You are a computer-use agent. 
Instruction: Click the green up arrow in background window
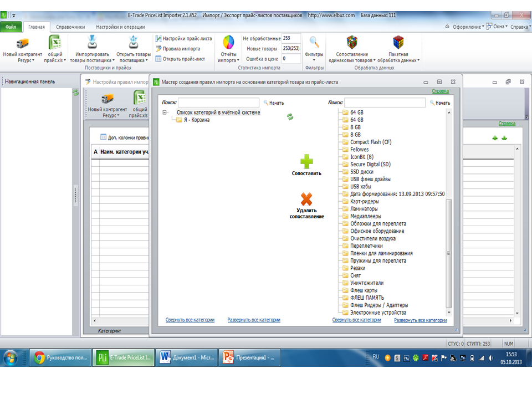coord(495,138)
